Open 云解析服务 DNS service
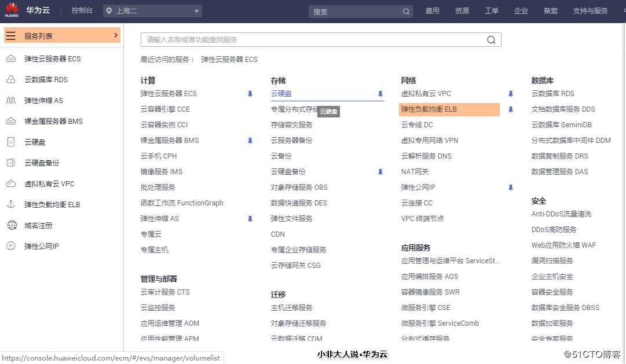Screen dimensions: 626x364 [426, 156]
